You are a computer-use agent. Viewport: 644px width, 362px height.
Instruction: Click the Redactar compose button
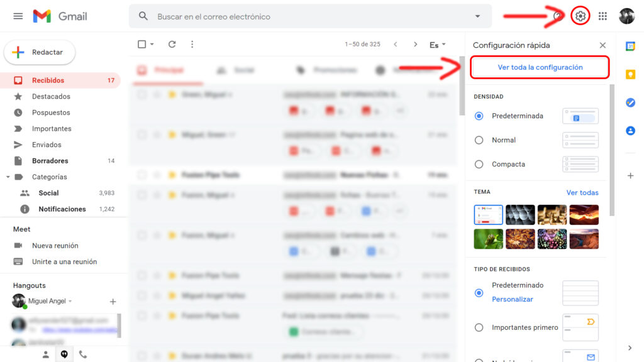click(40, 52)
